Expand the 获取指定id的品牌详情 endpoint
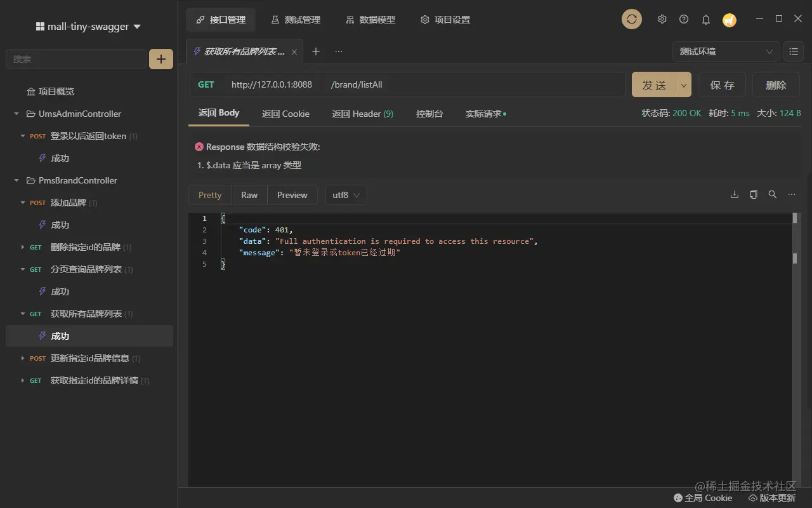This screenshot has width=812, height=508. (23, 380)
